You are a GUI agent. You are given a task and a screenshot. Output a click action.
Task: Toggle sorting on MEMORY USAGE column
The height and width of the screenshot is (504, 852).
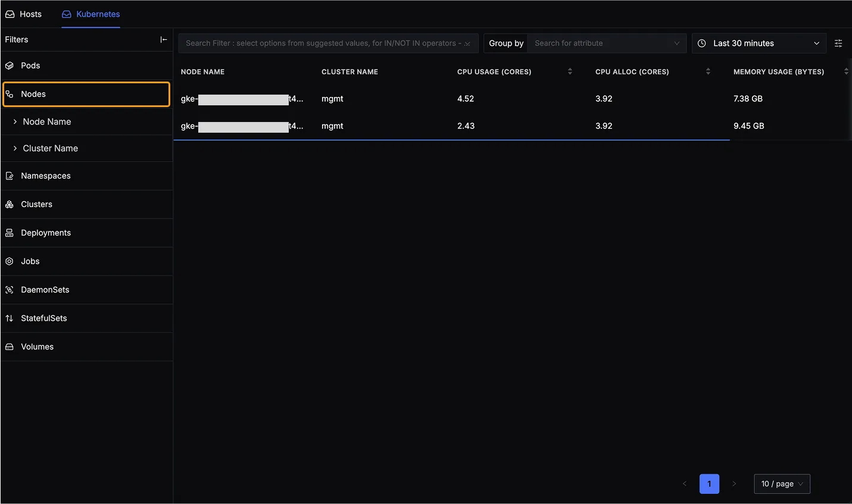coord(847,71)
